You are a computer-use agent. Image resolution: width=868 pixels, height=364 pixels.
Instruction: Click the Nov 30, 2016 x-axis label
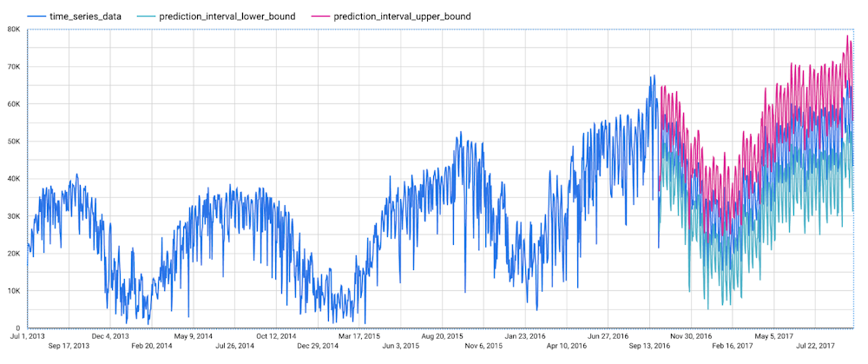(x=691, y=336)
